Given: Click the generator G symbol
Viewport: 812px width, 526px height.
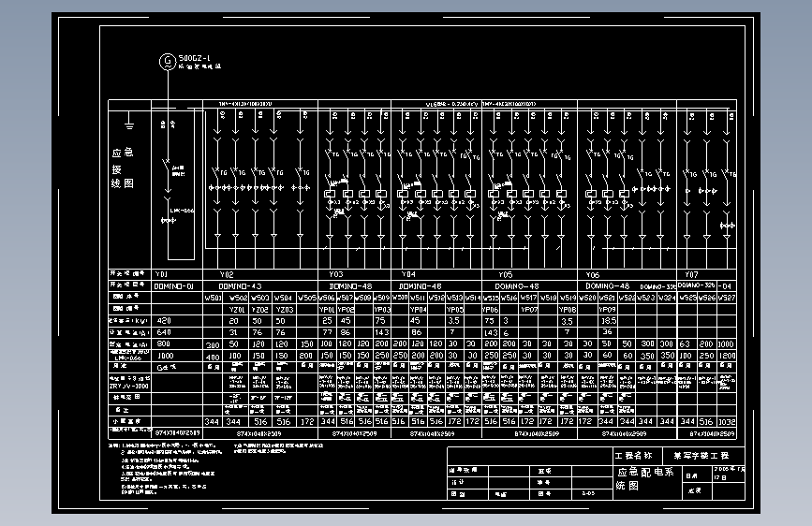Looking at the screenshot, I should tap(168, 62).
